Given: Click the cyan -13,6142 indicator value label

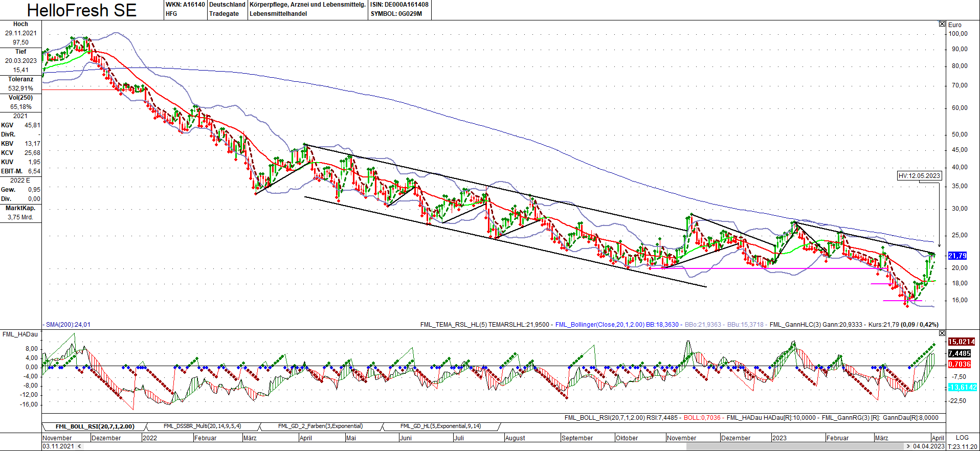Looking at the screenshot, I should pos(962,387).
